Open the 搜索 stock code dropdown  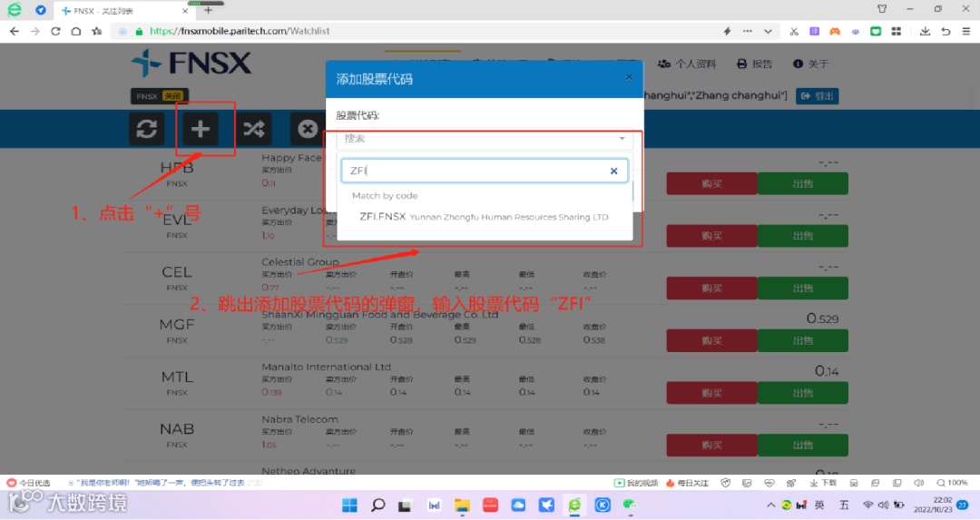coord(485,138)
